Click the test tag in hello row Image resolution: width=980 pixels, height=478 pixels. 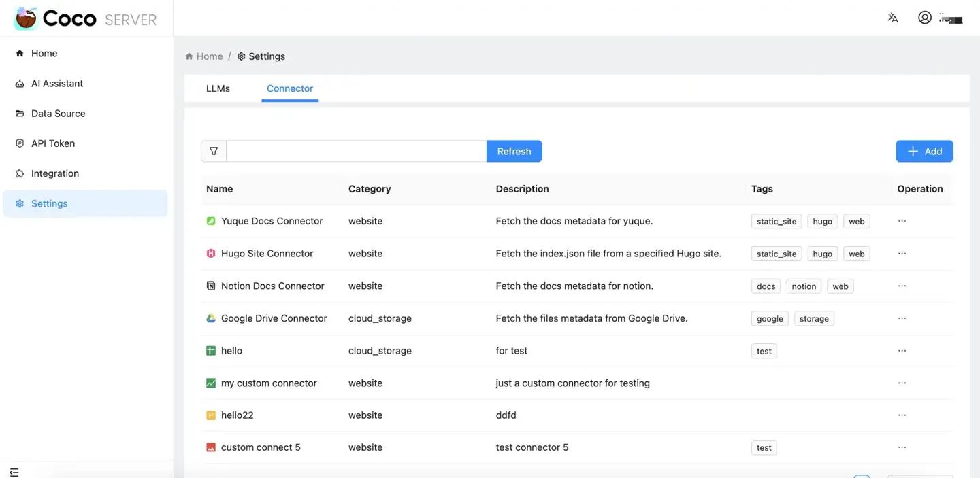(764, 352)
